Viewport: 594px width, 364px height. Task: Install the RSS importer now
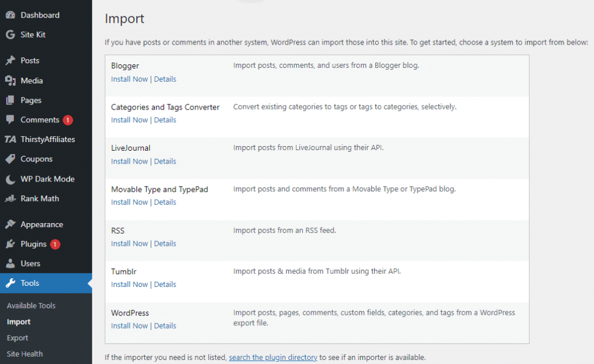click(x=129, y=243)
